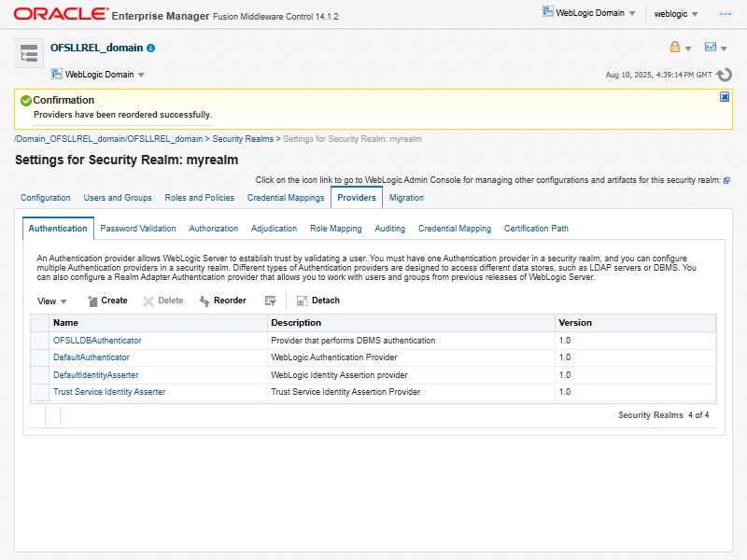Select the Authentication sub-tab

point(58,229)
